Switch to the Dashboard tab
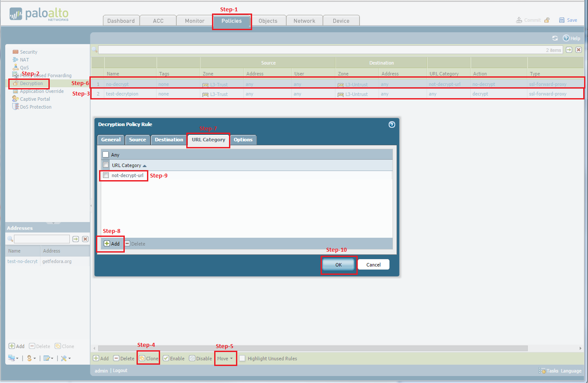This screenshot has width=588, height=383. [x=121, y=21]
